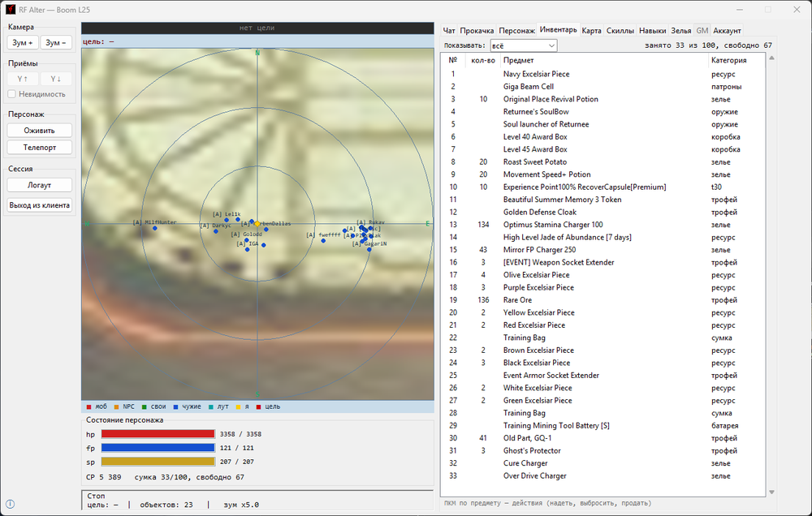Open the Показывать filter dropdown
This screenshot has height=516, width=812.
click(x=524, y=45)
